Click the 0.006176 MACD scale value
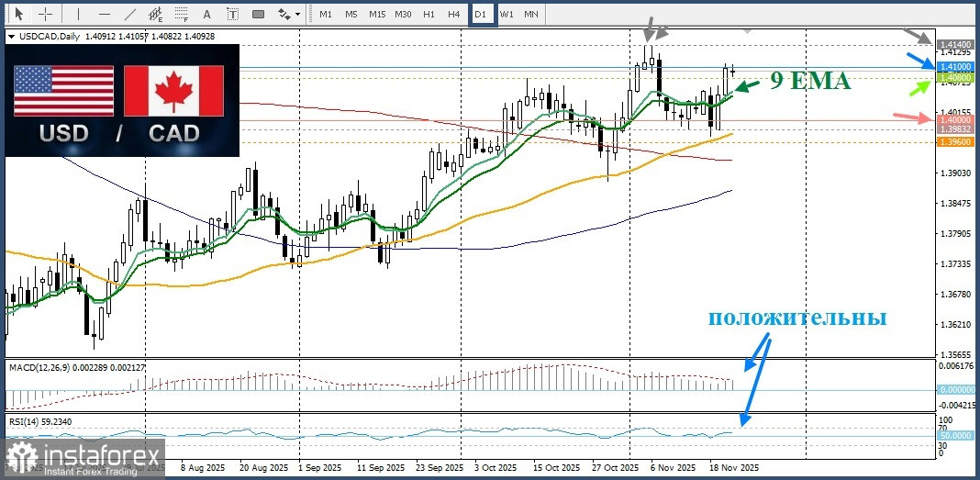Viewport: 980px width, 480px height. [x=955, y=366]
